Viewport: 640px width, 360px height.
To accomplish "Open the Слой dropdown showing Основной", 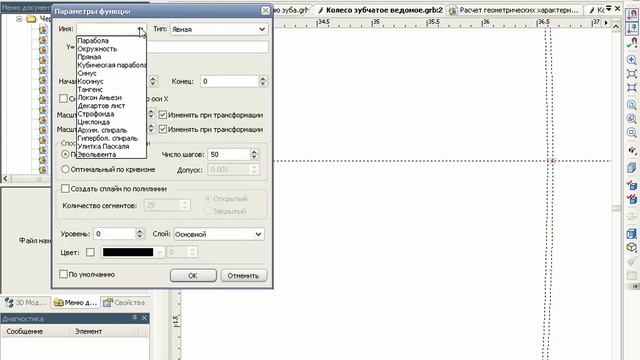I will (219, 234).
